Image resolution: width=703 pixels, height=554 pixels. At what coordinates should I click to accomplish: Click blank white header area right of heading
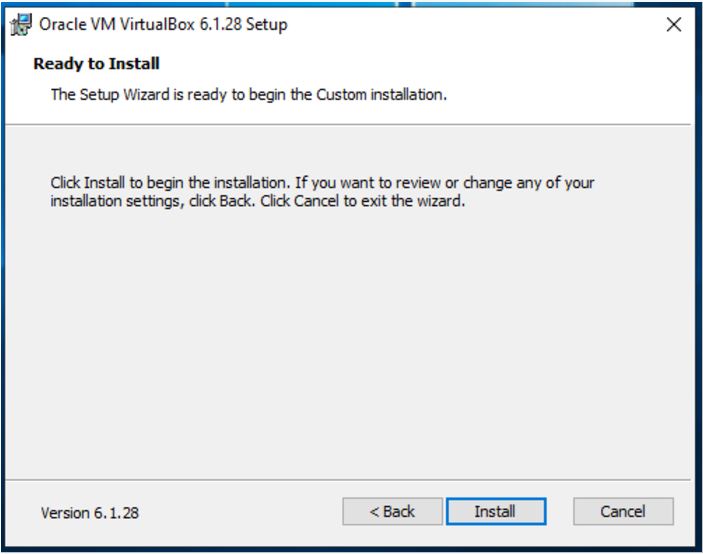tap(450, 64)
